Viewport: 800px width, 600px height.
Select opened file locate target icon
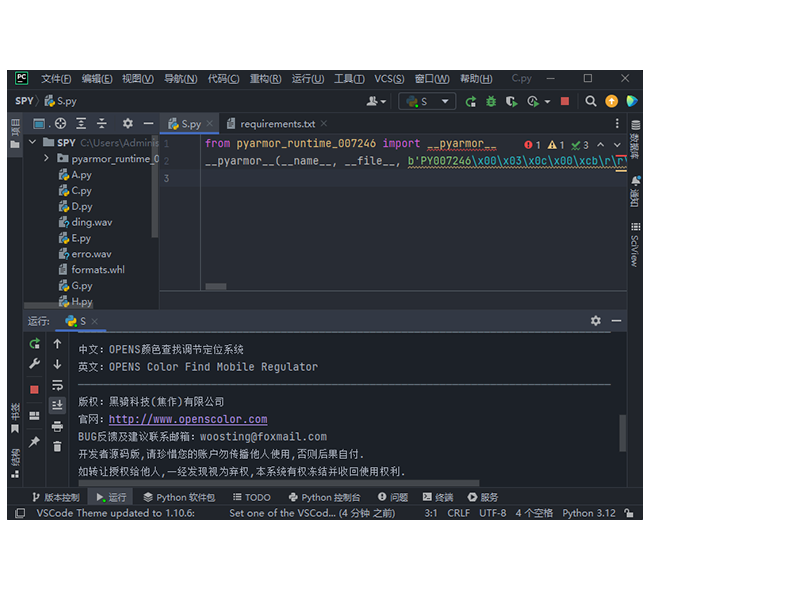click(61, 123)
